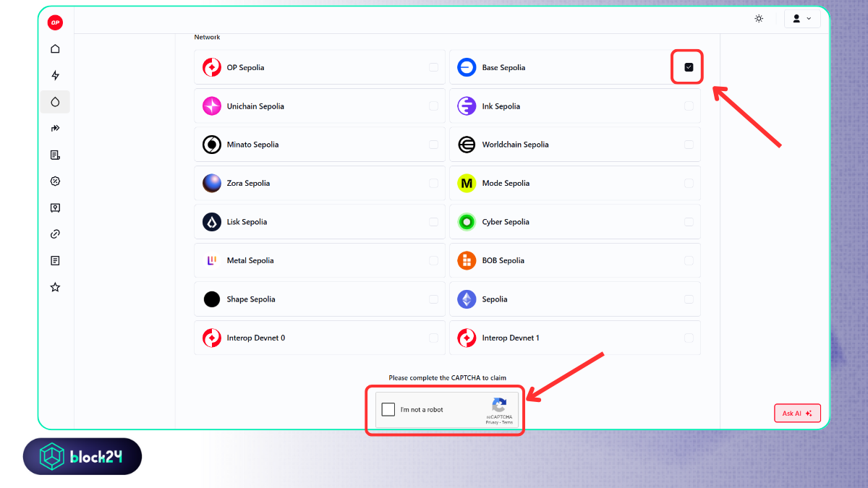868x488 pixels.
Task: Check the Interop Devnet 0 checkbox
Action: coord(433,338)
